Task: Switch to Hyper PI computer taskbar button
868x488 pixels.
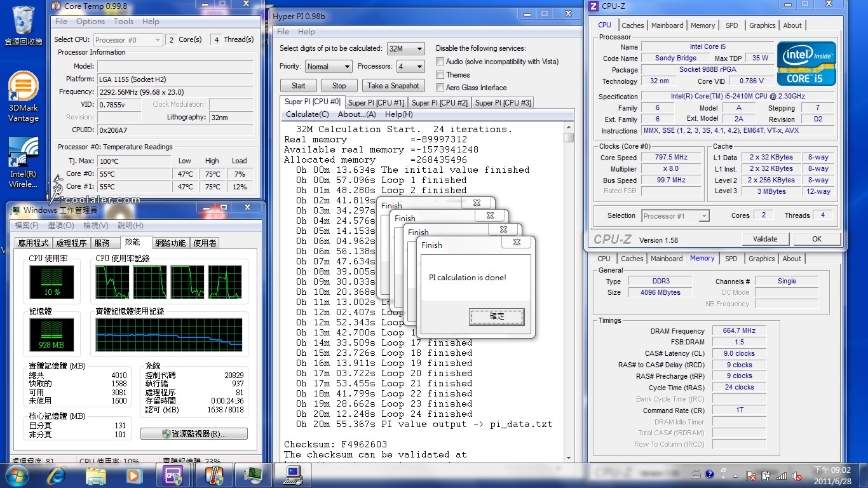Action: coord(293,475)
